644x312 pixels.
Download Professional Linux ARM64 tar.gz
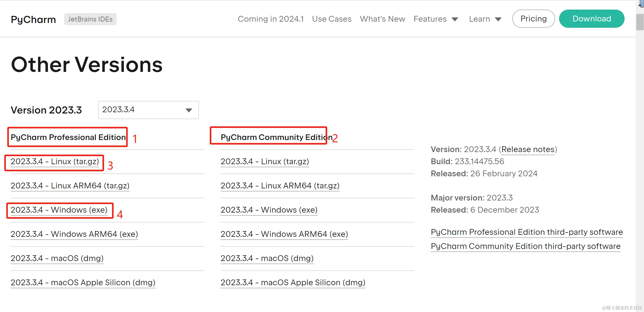click(70, 186)
